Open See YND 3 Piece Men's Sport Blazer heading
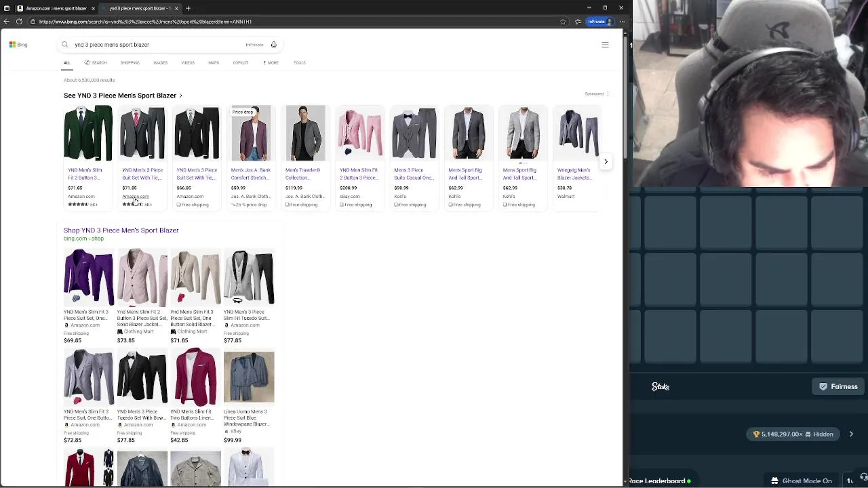The image size is (868, 488). pyautogui.click(x=123, y=96)
